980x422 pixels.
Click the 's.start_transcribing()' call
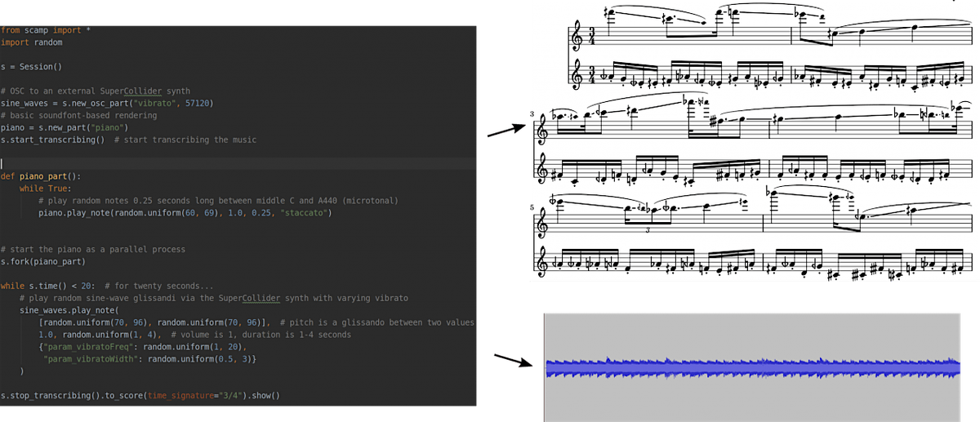point(52,140)
